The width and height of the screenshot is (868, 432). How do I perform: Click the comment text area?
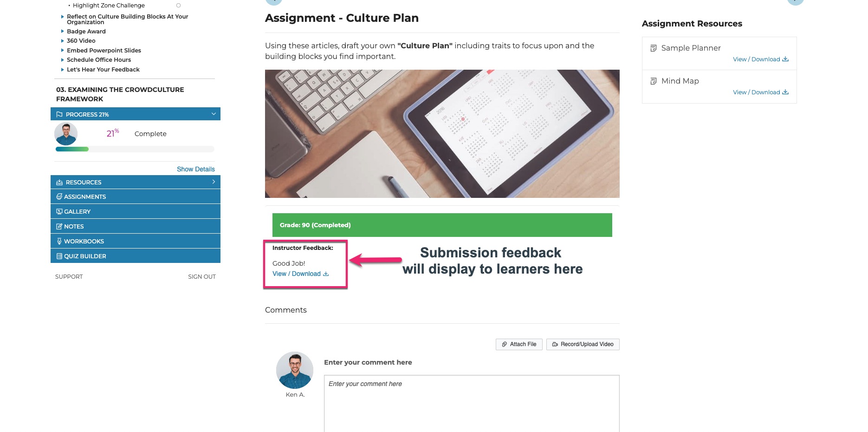[x=472, y=403]
